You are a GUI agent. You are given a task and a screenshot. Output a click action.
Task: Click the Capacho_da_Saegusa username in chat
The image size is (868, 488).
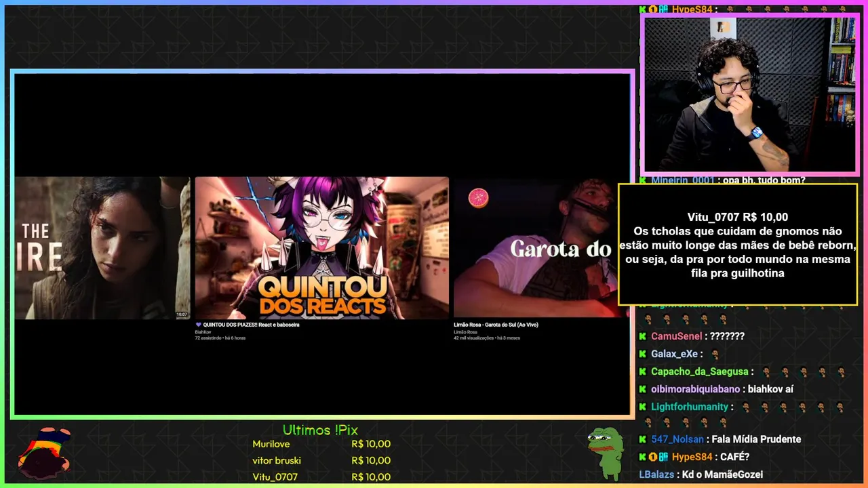[700, 371]
